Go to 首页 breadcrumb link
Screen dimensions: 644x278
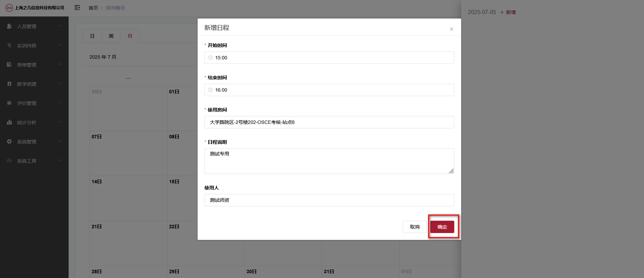(93, 8)
